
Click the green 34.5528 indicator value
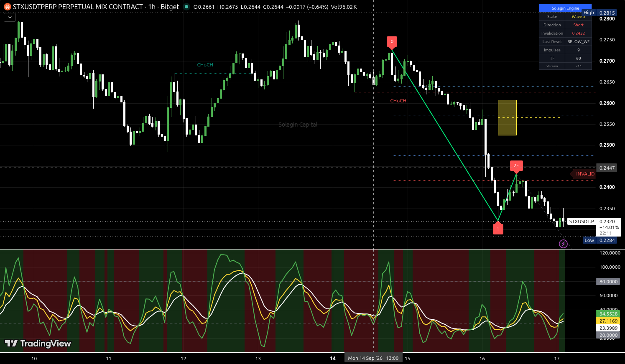pos(608,314)
